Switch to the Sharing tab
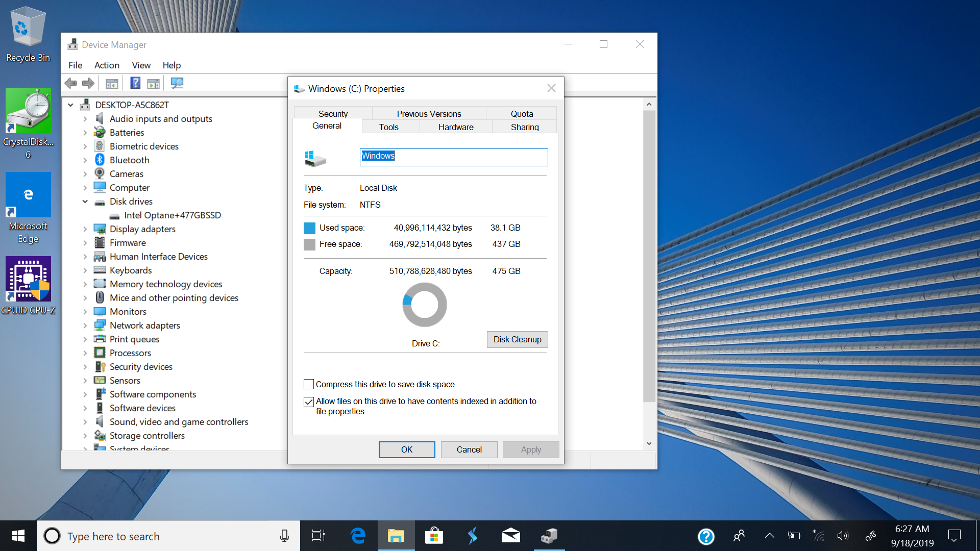The height and width of the screenshot is (551, 980). click(525, 127)
